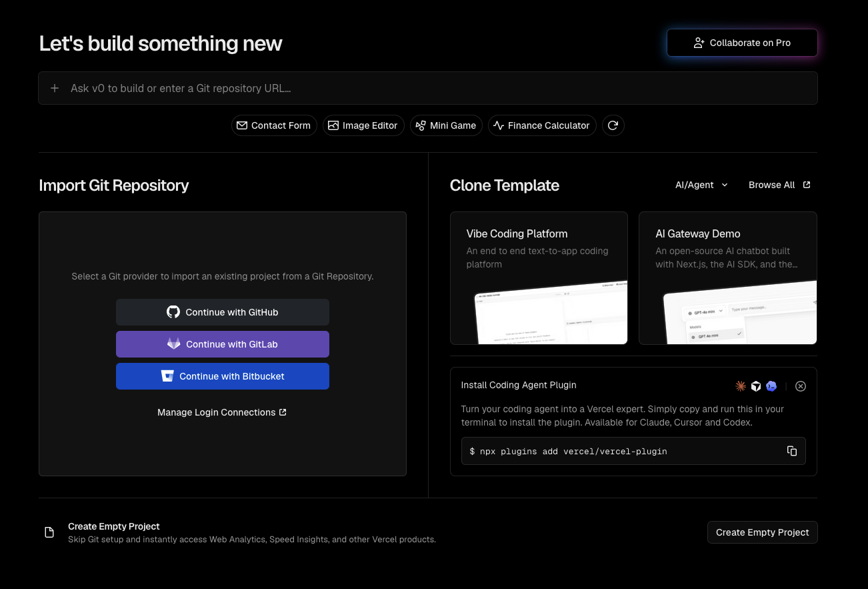The width and height of the screenshot is (868, 589).
Task: Refresh the suggestion chips with the reload icon
Action: [x=613, y=125]
